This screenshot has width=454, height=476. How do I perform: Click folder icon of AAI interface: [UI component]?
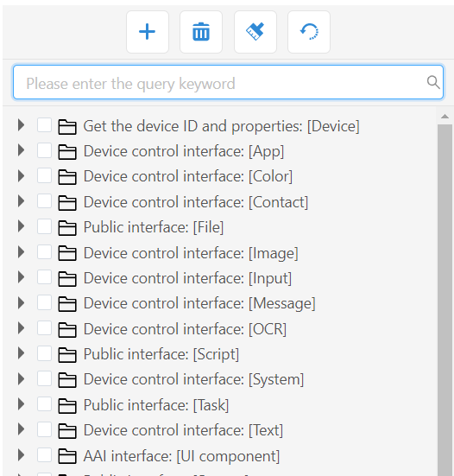[x=67, y=456]
